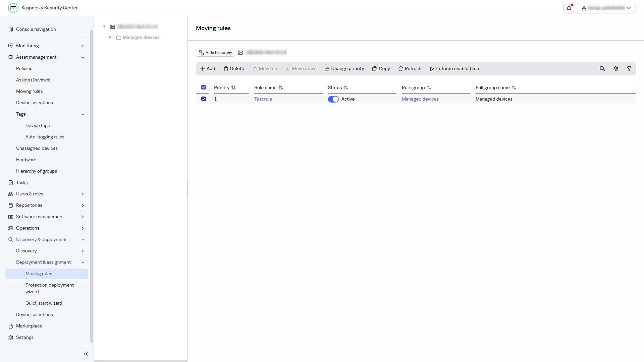Open column settings gear icon in toolbar

[x=616, y=69]
